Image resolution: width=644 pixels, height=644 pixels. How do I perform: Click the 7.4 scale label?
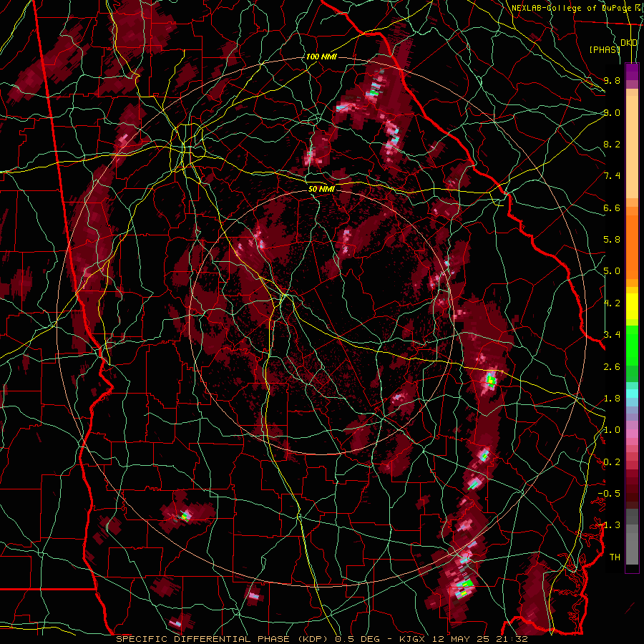(612, 176)
